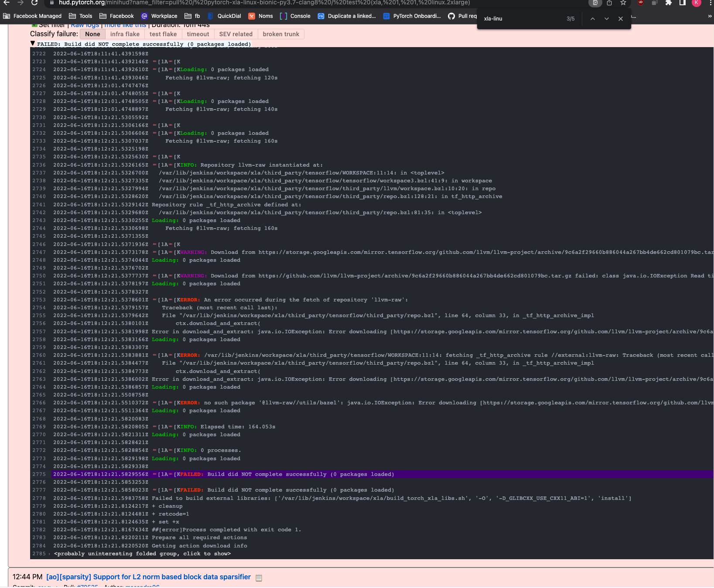Classify failure as test flake
Screen dimensions: 714x588
tap(163, 34)
